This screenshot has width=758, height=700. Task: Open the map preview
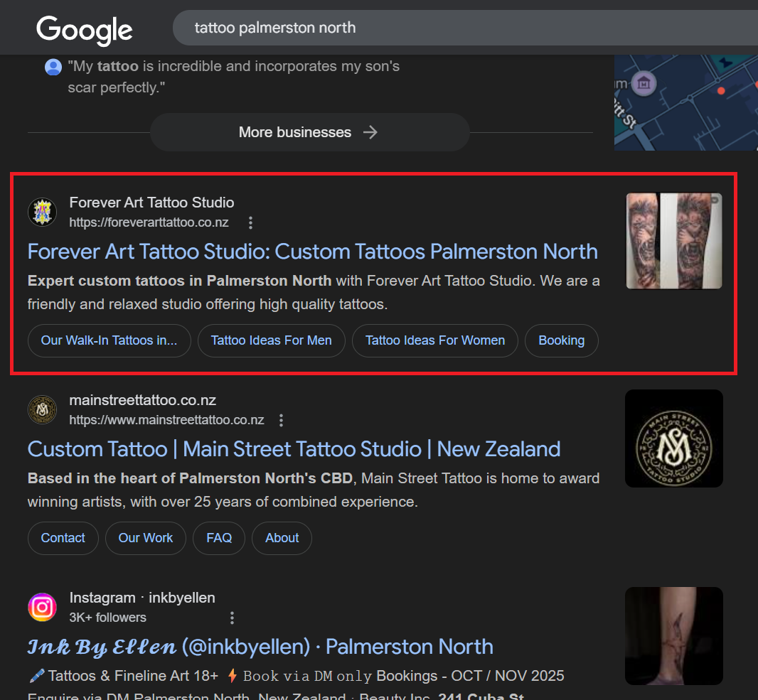point(685,103)
